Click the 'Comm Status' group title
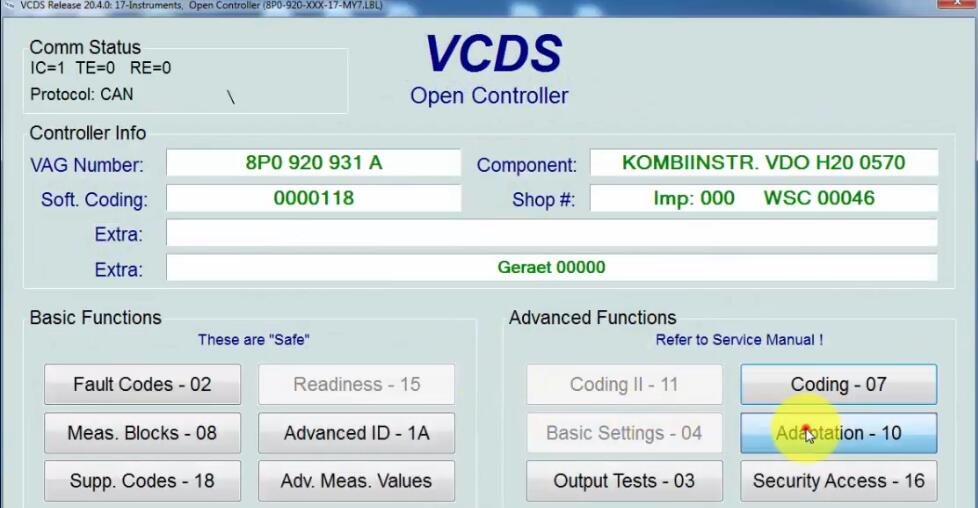 click(85, 47)
